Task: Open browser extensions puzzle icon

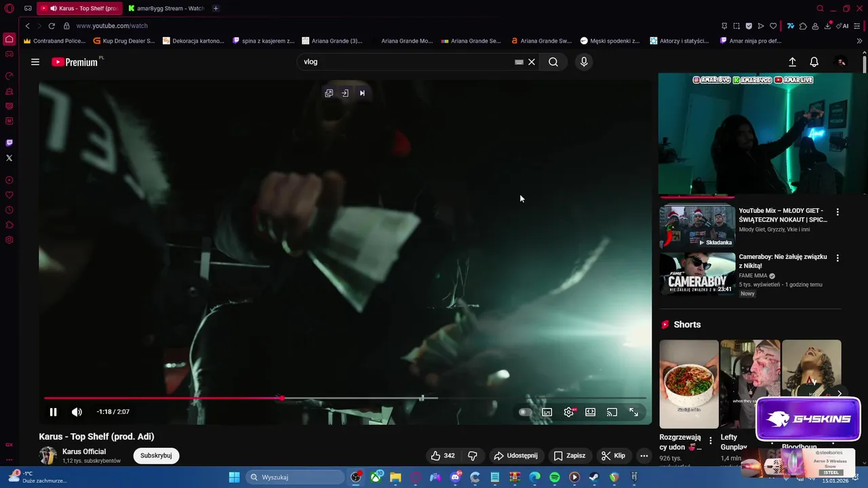Action: click(803, 26)
